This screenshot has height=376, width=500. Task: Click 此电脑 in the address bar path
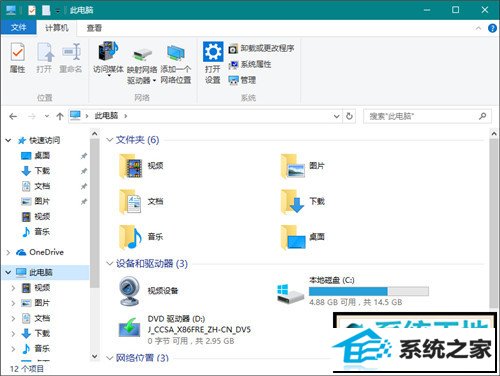pos(106,116)
